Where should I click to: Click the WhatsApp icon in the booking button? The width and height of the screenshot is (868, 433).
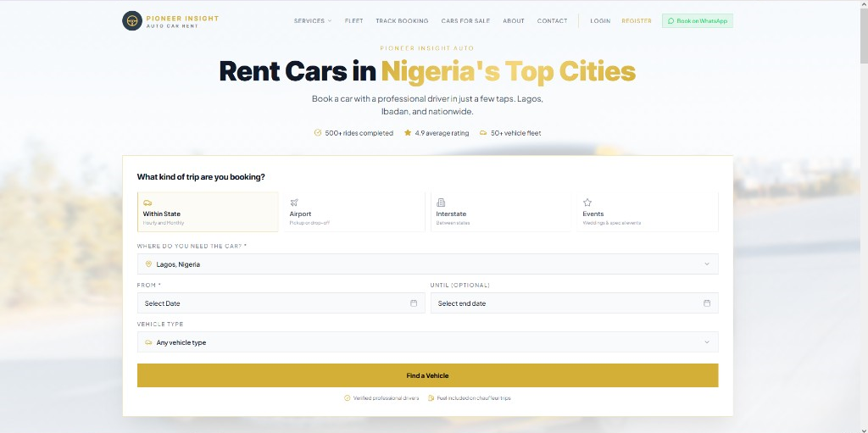(671, 21)
